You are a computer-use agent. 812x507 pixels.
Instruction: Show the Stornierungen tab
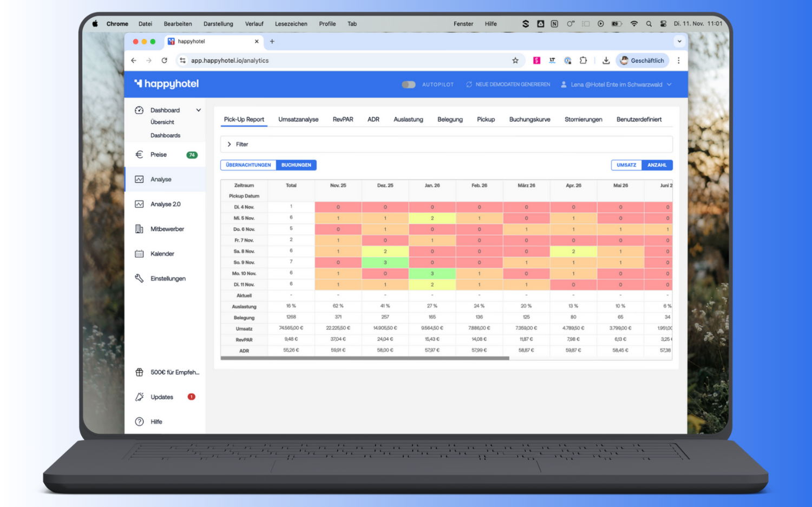coord(583,120)
